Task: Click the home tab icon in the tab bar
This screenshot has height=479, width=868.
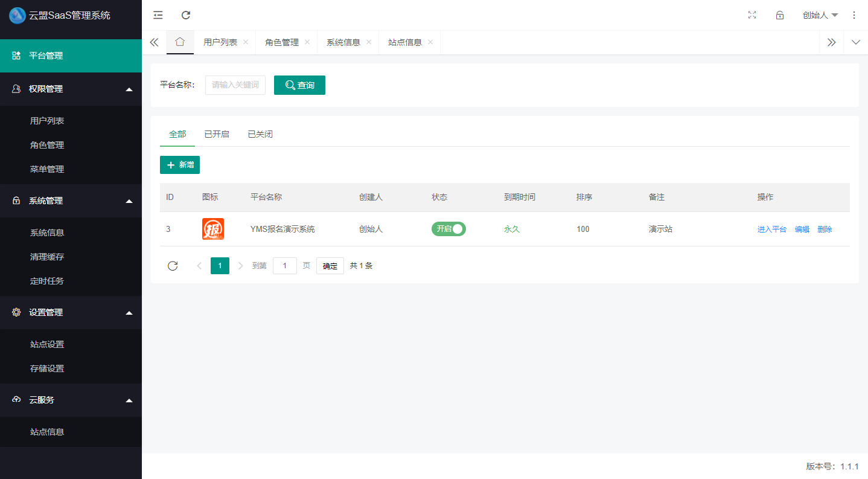Action: click(x=180, y=42)
